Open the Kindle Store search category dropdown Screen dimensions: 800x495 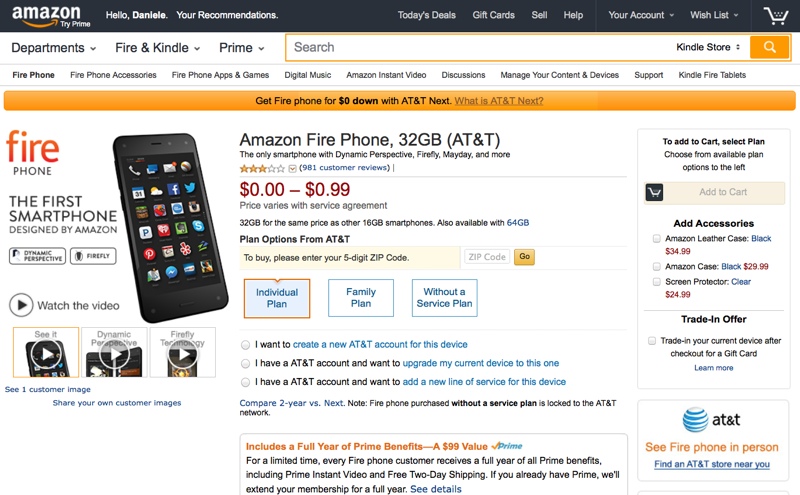pyautogui.click(x=709, y=47)
